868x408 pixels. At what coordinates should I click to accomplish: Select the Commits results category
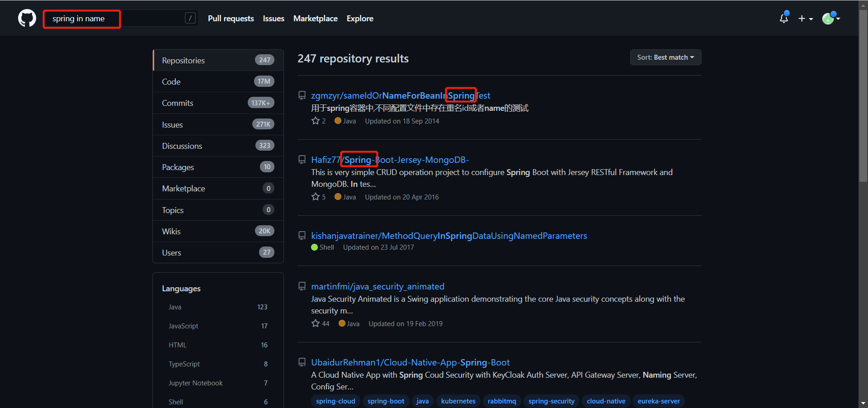218,103
